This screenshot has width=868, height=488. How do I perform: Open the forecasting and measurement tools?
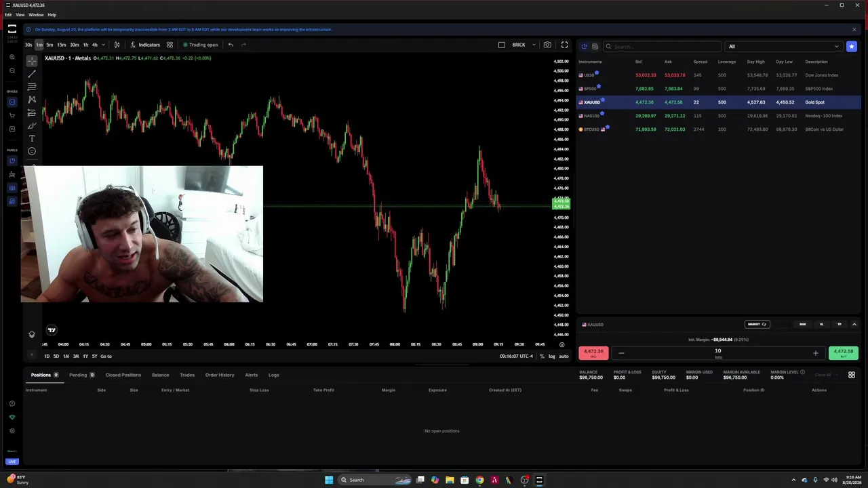pos(32,113)
